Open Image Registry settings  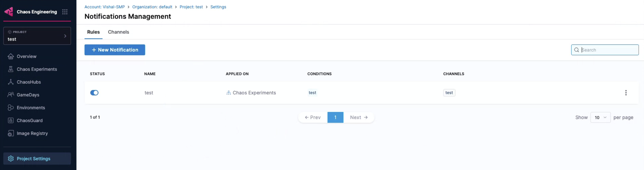32,133
